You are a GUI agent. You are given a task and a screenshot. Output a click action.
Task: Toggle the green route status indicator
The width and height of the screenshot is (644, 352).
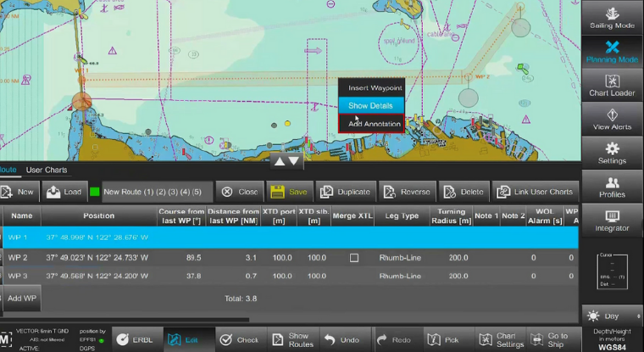94,192
